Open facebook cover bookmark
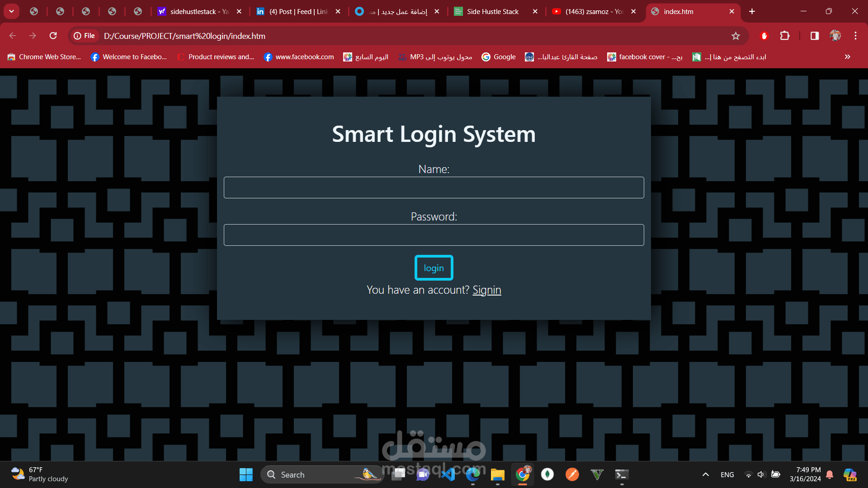The height and width of the screenshot is (488, 868). coord(645,57)
